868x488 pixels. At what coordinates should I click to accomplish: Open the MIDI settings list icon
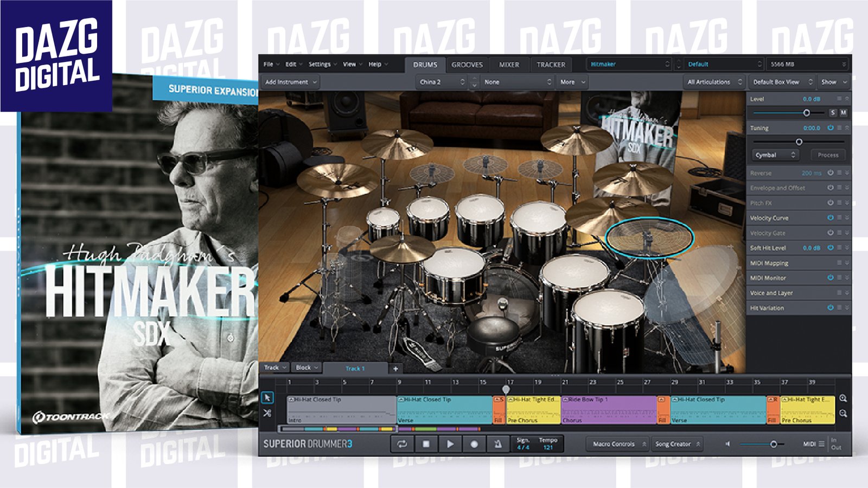821,444
